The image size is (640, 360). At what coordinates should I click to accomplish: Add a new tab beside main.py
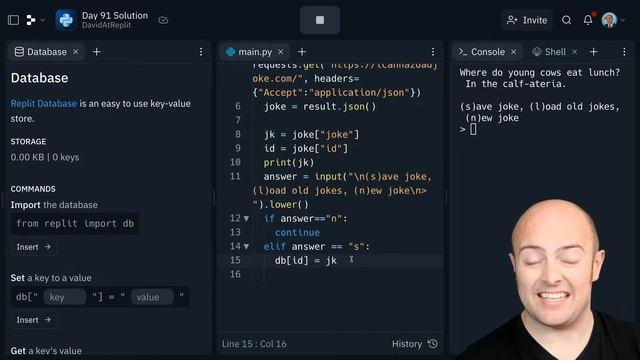pyautogui.click(x=302, y=52)
